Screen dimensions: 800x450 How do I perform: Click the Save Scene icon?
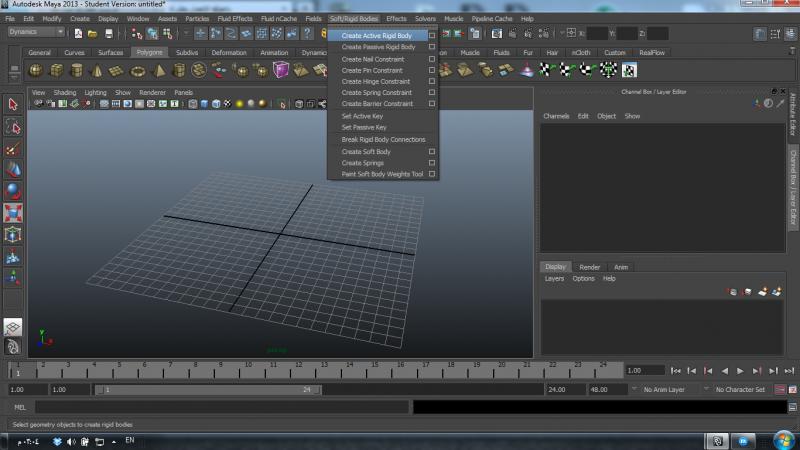coord(109,34)
